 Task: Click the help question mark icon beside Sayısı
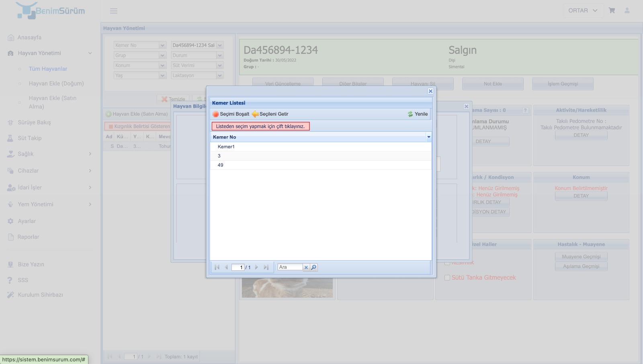click(525, 110)
